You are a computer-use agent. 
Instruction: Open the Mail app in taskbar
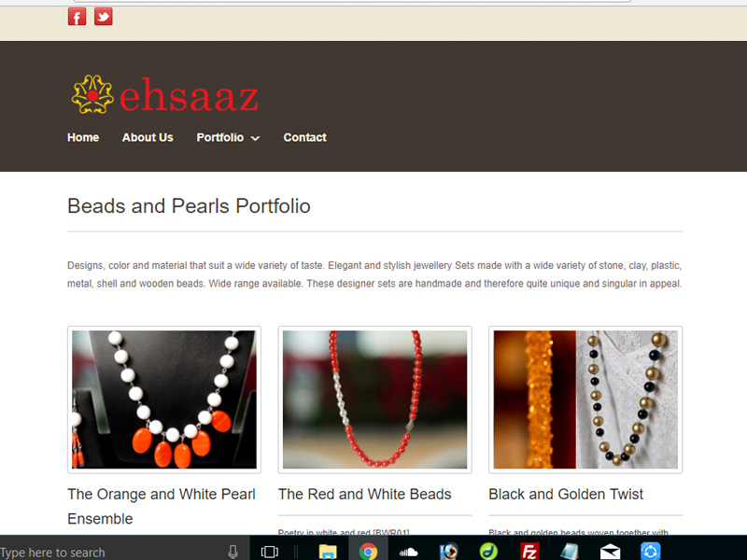tap(611, 552)
